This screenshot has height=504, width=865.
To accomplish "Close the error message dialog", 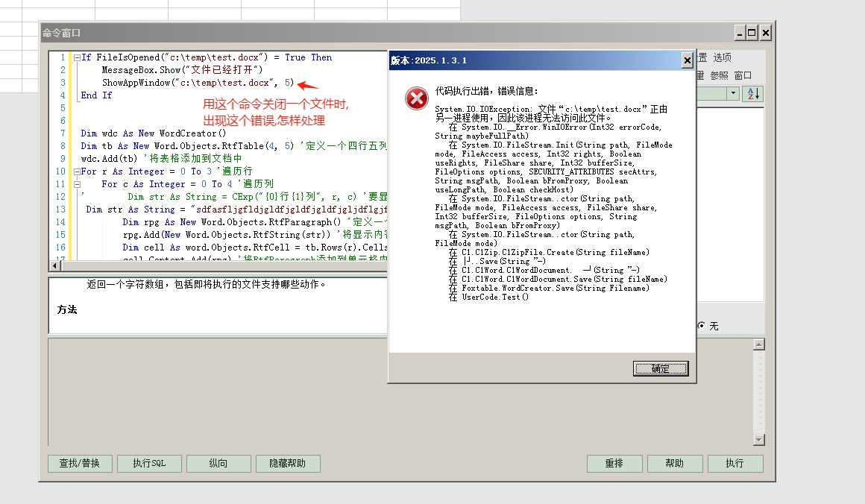I will [x=687, y=60].
